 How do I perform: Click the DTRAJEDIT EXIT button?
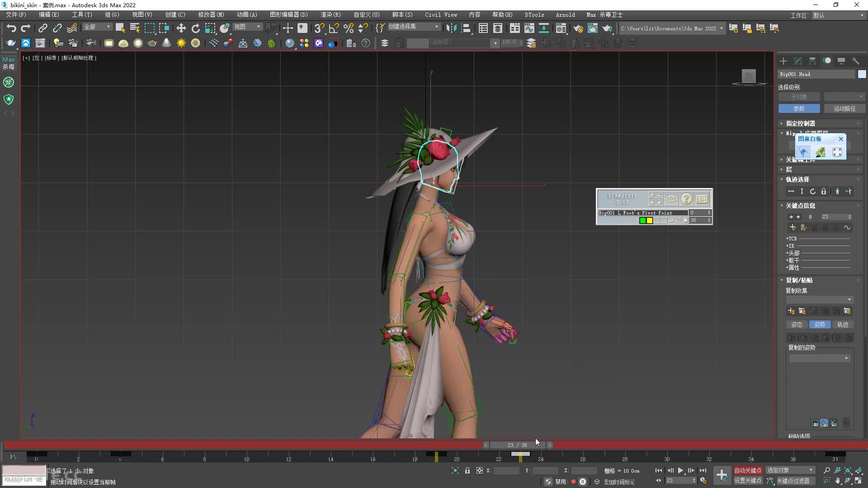(702, 199)
